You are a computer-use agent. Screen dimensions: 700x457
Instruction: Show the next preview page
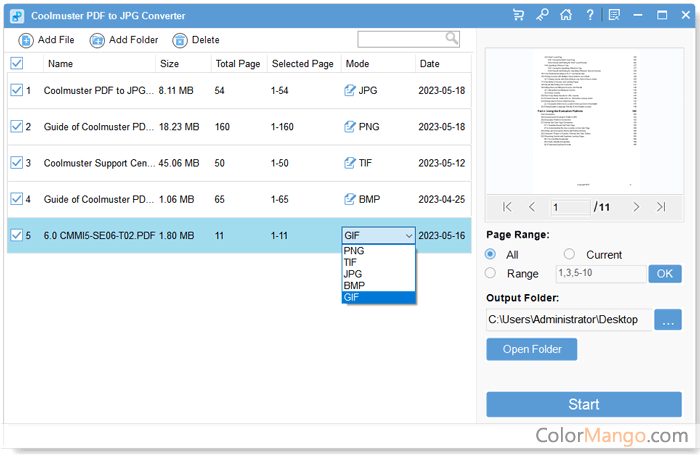636,207
